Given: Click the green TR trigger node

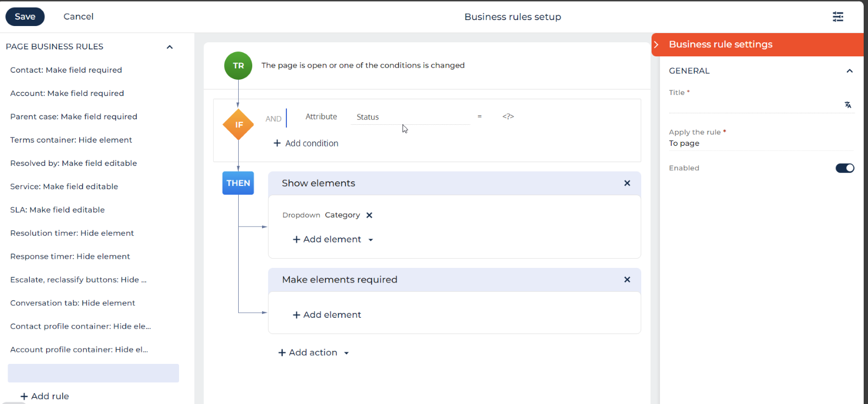Looking at the screenshot, I should click(x=238, y=66).
